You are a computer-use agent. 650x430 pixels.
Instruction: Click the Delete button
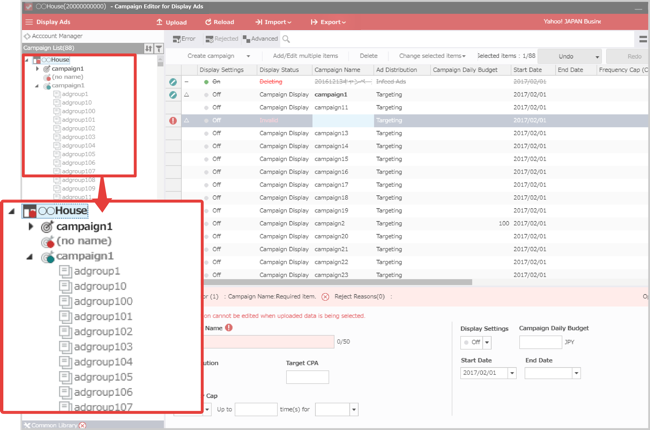click(x=369, y=56)
